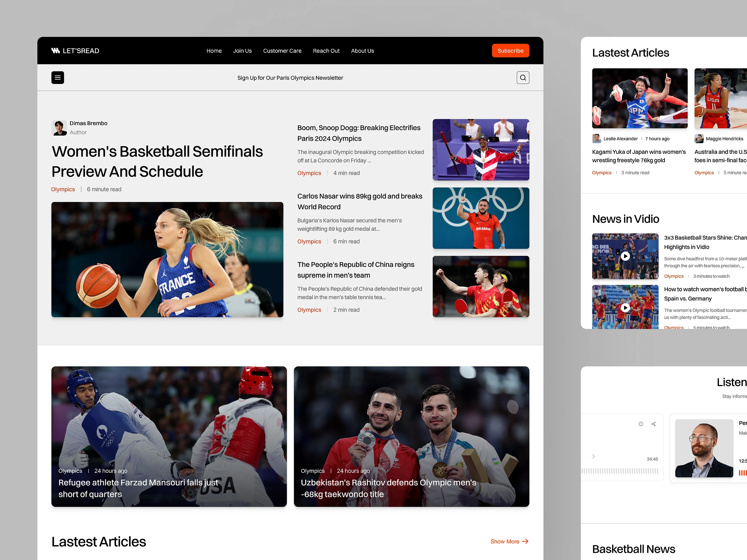Viewport: 747px width, 560px height.
Task: Click Olympics tag under Women's Basketball headline
Action: 63,189
